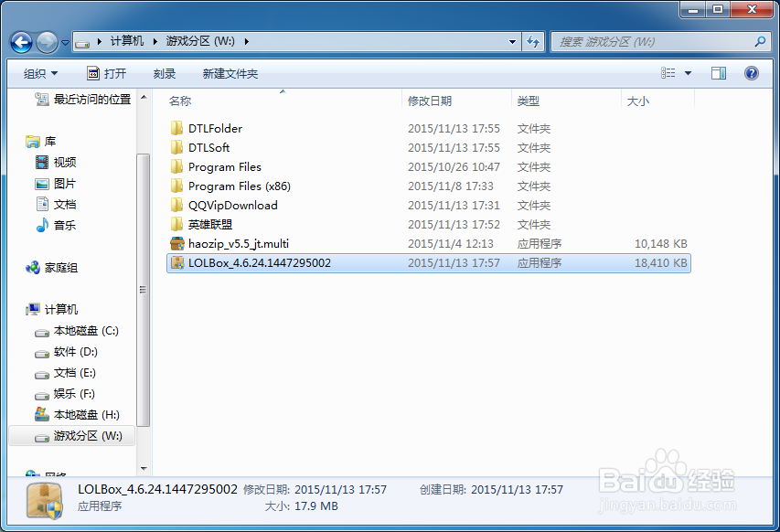Click the search magnifier icon

tap(760, 42)
